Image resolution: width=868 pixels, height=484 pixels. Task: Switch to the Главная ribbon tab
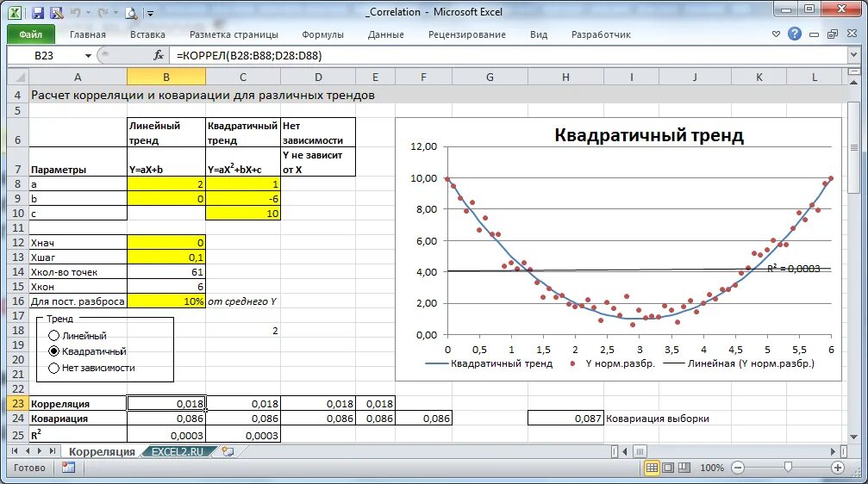(x=87, y=34)
